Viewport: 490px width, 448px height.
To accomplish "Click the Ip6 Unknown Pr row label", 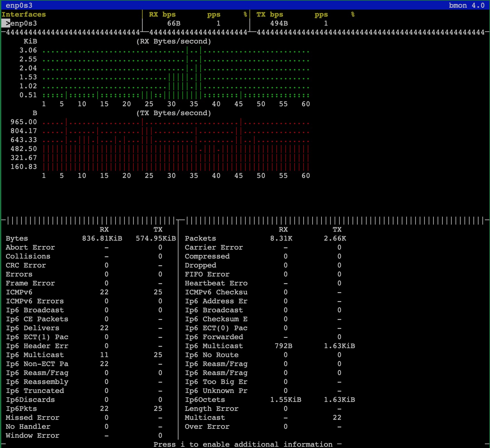I will tap(216, 391).
